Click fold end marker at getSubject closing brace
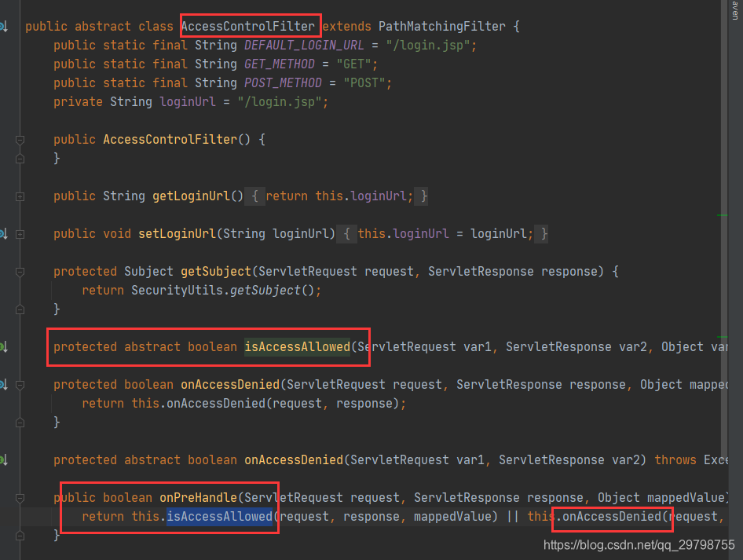This screenshot has width=743, height=560. tap(20, 309)
